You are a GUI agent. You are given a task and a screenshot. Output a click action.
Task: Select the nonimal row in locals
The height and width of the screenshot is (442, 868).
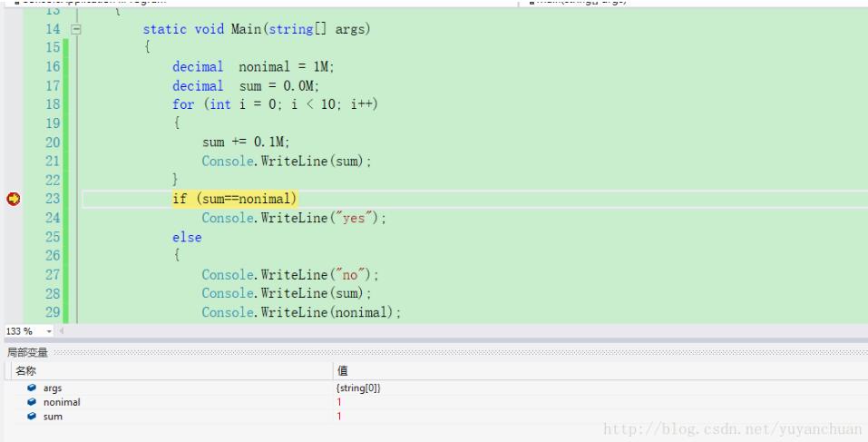click(x=436, y=402)
